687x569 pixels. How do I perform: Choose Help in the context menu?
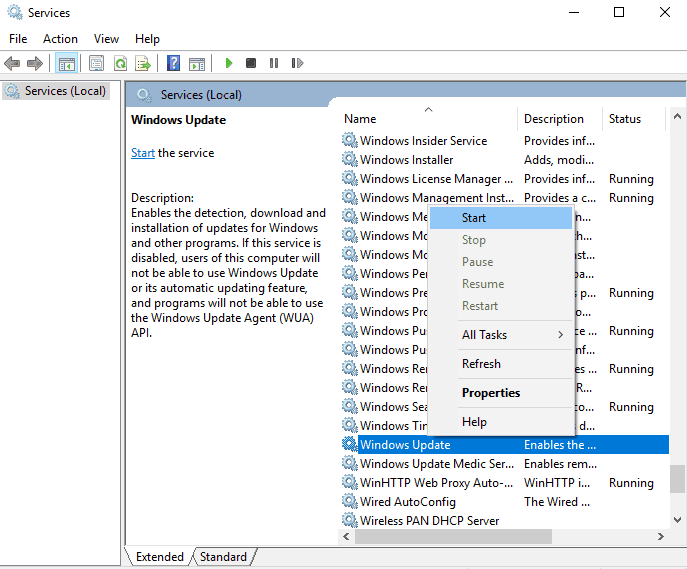coord(501,422)
